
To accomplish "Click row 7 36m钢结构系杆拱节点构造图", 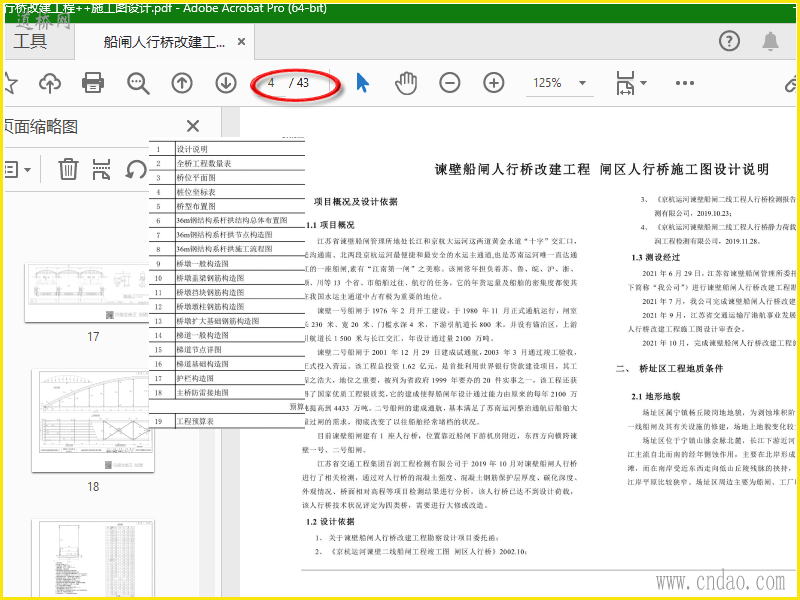I will (227, 235).
